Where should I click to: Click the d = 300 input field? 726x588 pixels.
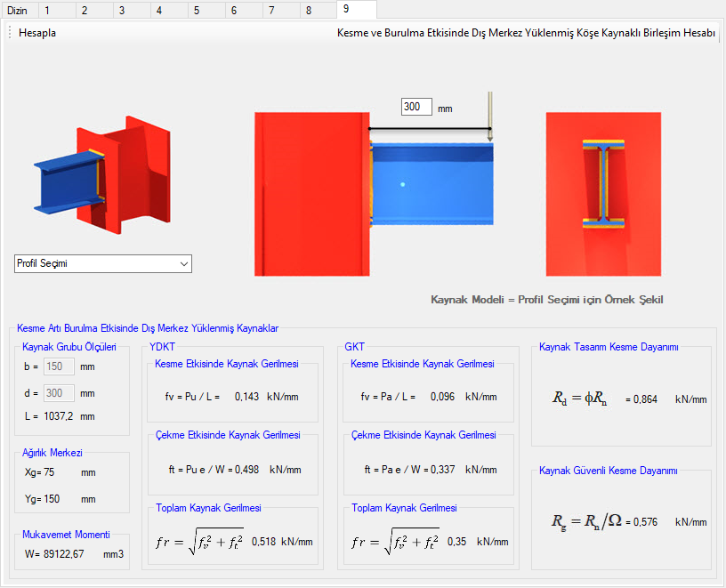(59, 393)
